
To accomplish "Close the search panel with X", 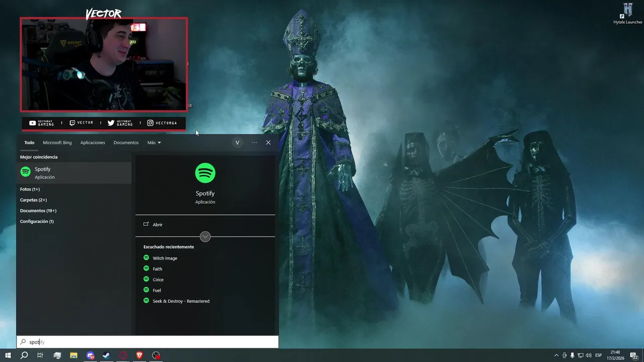I will click(268, 143).
